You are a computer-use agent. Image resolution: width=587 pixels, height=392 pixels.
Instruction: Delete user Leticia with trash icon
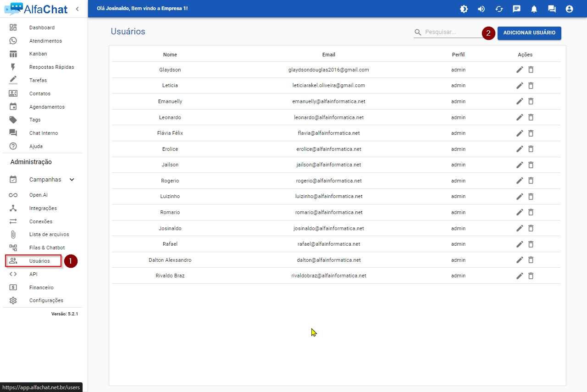[x=531, y=86]
